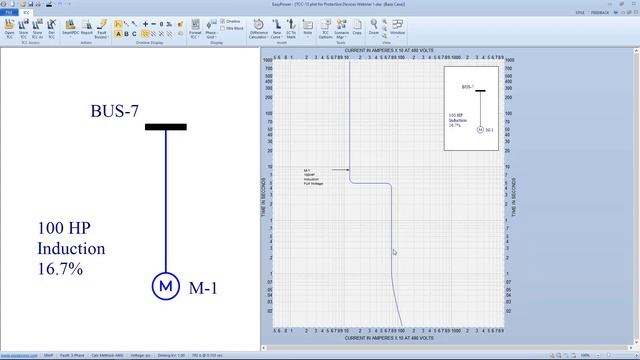This screenshot has width=640, height=360.
Task: Open the Scenario Mgr
Action: (341, 29)
